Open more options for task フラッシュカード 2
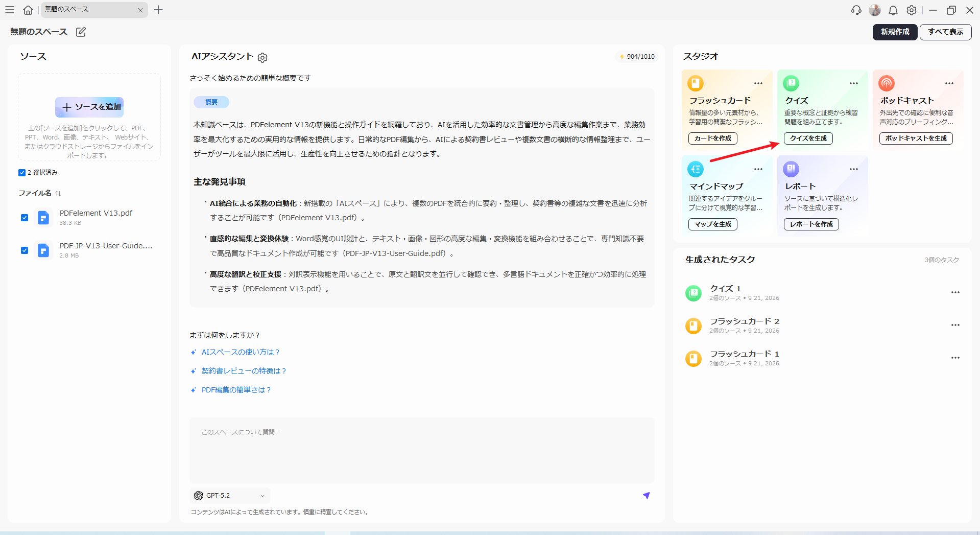980x535 pixels. pyautogui.click(x=955, y=325)
